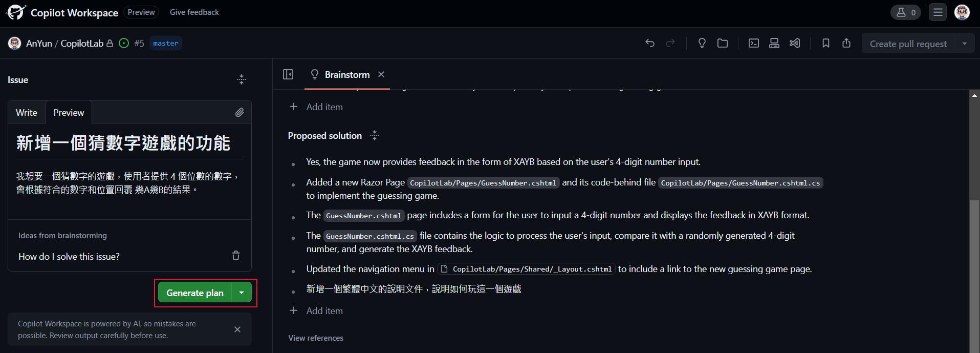
Task: Click the share icon
Action: (846, 44)
